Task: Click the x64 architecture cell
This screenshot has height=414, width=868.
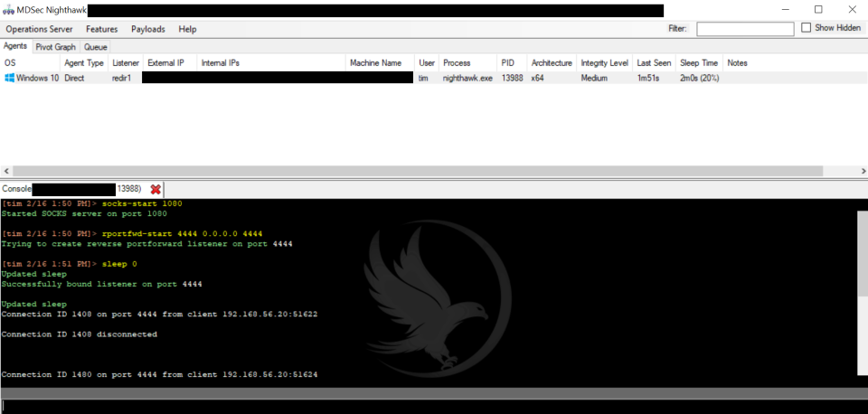Action: click(x=537, y=78)
